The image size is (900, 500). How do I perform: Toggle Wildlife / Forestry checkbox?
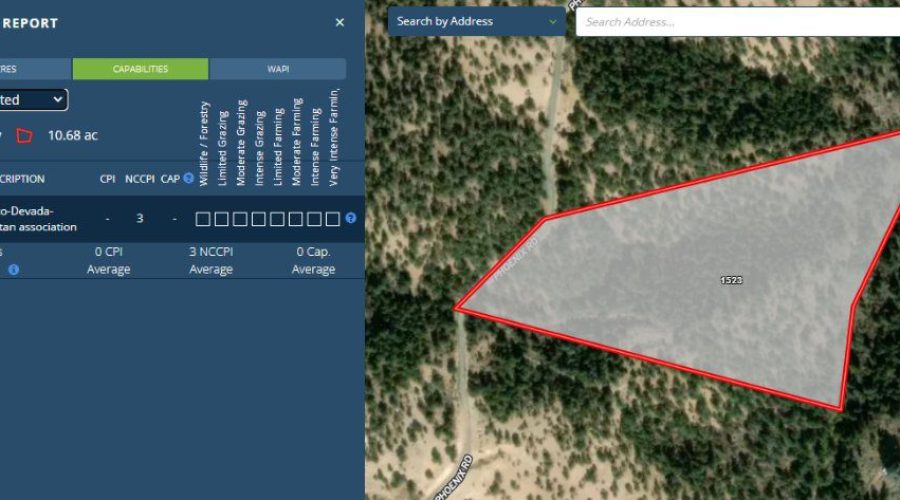(x=203, y=219)
